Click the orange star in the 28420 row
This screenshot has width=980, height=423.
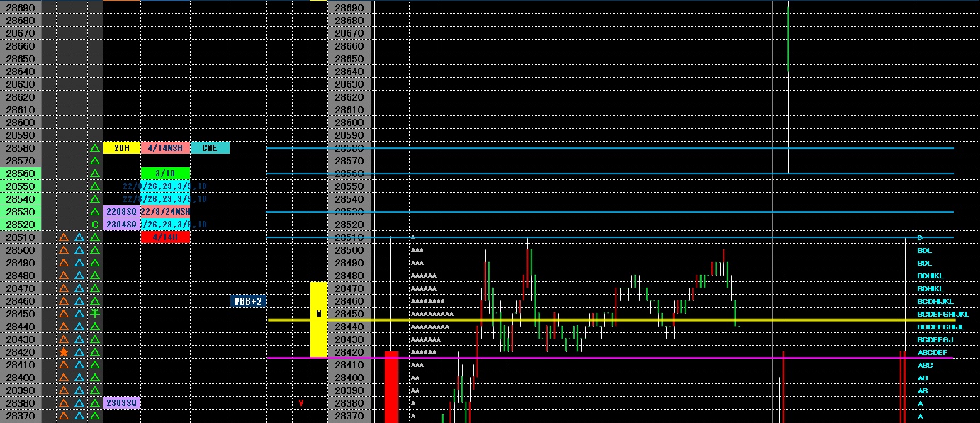click(x=64, y=352)
